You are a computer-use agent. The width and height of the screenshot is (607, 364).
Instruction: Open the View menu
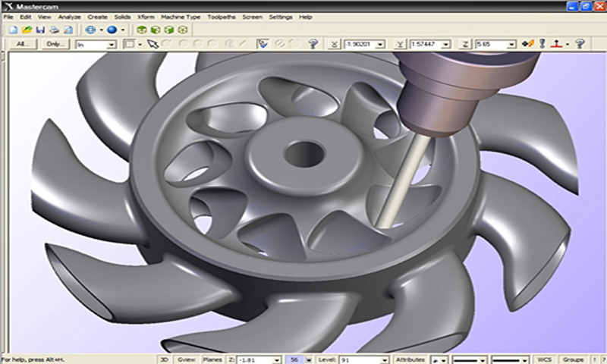44,17
